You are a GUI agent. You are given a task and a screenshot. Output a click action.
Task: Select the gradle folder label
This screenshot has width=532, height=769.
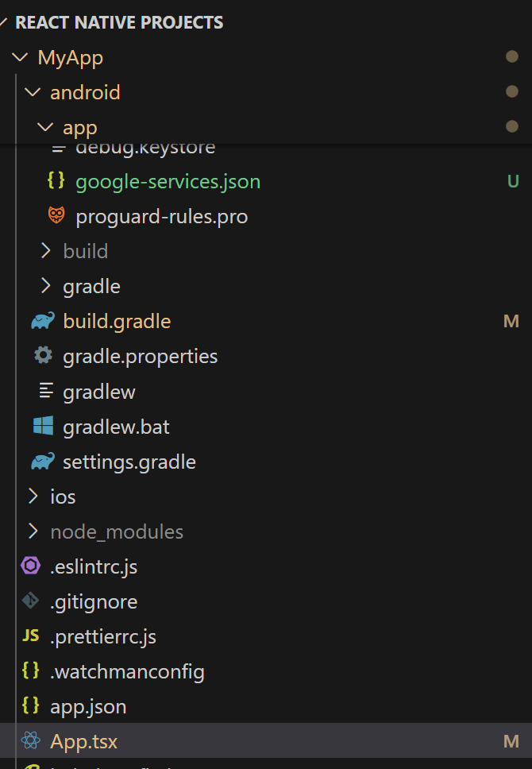(91, 287)
